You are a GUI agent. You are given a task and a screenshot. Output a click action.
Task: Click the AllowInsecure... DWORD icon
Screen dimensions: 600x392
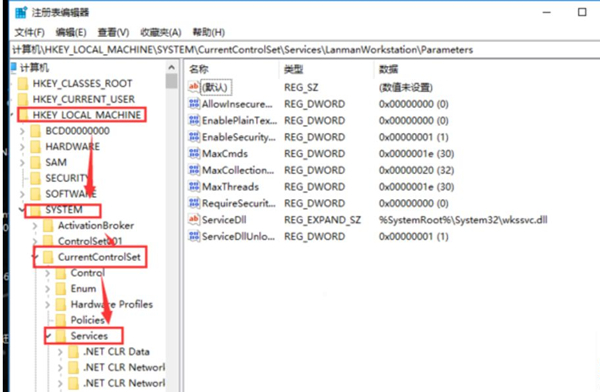point(194,104)
